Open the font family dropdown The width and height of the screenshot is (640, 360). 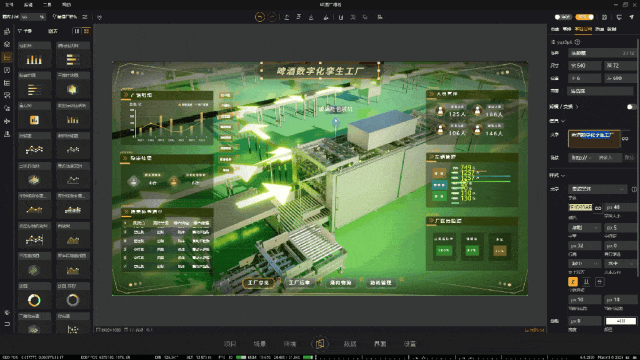pyautogui.click(x=597, y=189)
